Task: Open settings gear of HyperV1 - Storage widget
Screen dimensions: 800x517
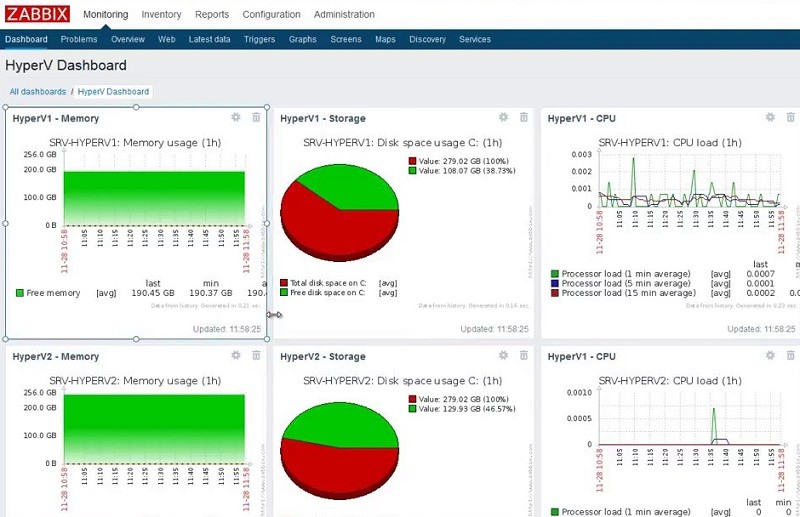Action: 503,117
